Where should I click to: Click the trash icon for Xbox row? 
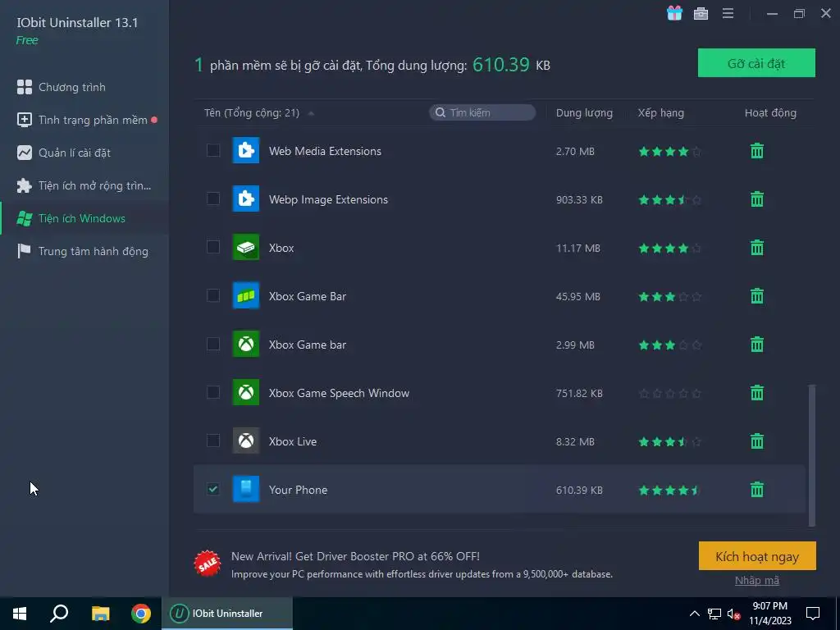coord(757,248)
